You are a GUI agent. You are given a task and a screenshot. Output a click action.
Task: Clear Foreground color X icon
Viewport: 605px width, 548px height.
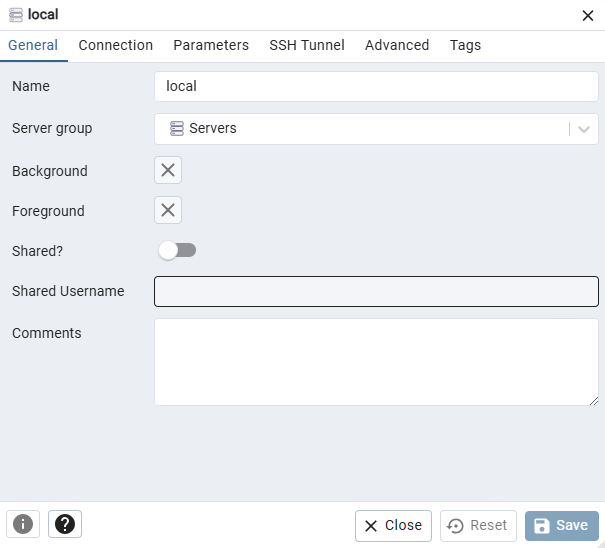pos(168,210)
